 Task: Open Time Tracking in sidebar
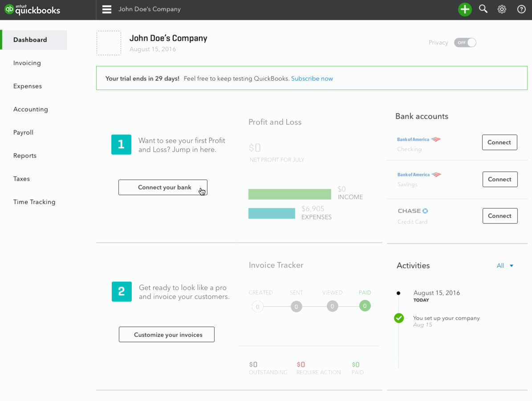[x=34, y=202]
